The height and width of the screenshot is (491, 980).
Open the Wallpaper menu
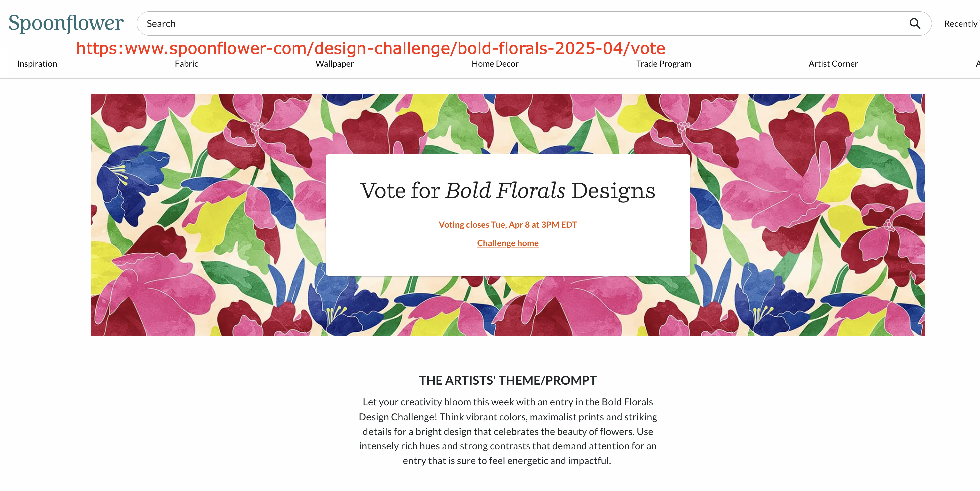point(335,64)
